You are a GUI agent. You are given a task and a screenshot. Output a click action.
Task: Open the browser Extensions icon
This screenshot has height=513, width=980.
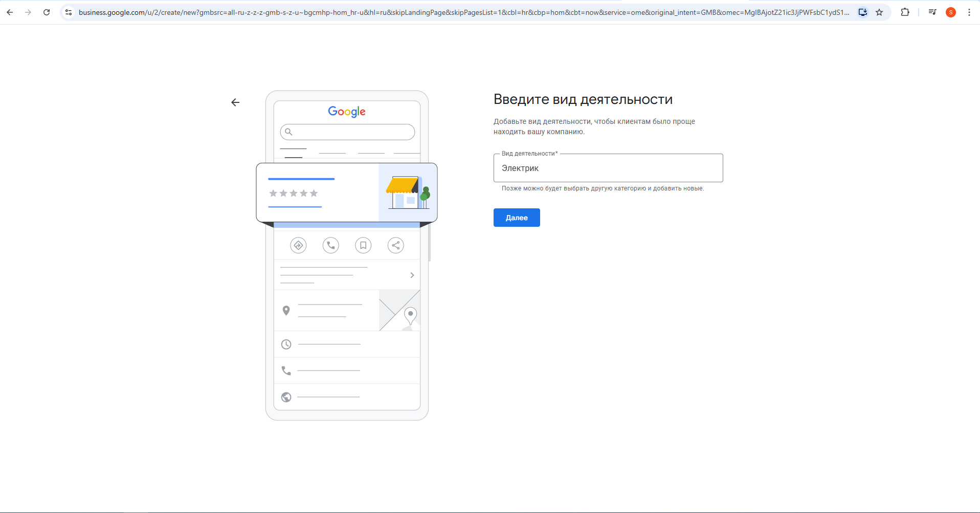905,12
